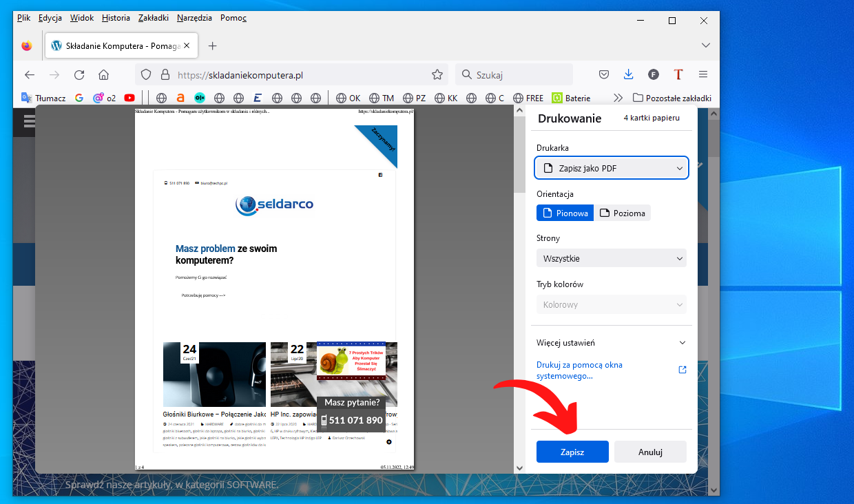Open the italic E bookmark icon
854x504 pixels.
[258, 98]
